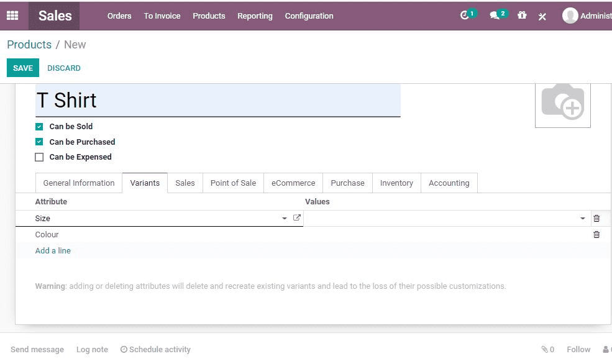
Task: Click the Values column header
Action: click(x=317, y=202)
